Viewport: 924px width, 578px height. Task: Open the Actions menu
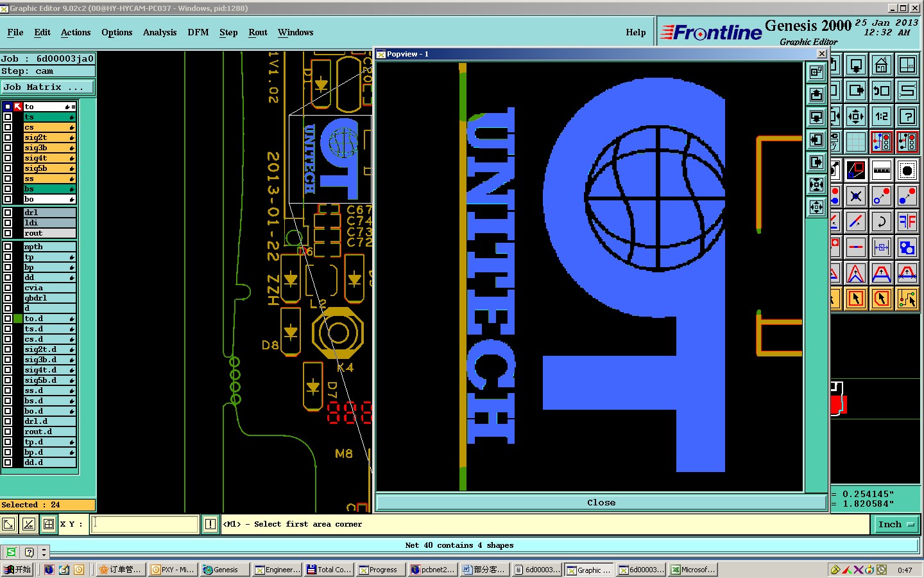76,32
